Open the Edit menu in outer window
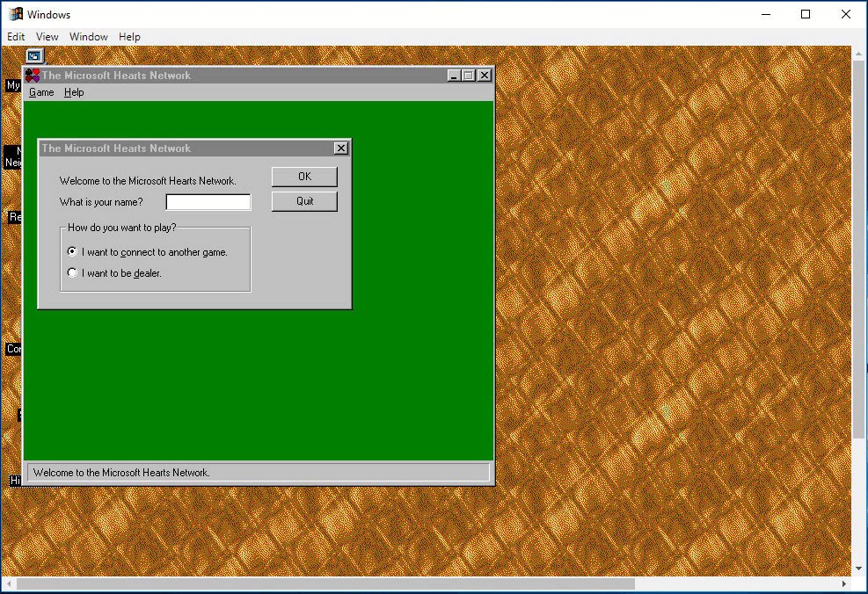Image resolution: width=868 pixels, height=594 pixels. point(16,37)
